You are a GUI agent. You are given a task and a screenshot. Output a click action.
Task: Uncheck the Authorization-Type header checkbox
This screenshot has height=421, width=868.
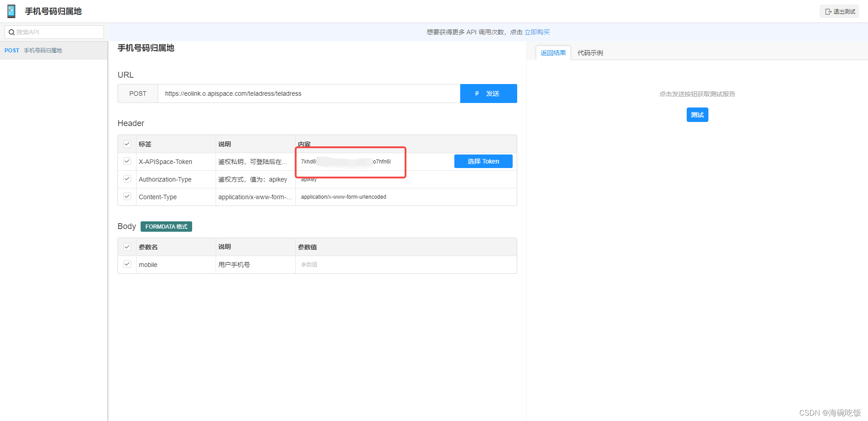coord(127,179)
